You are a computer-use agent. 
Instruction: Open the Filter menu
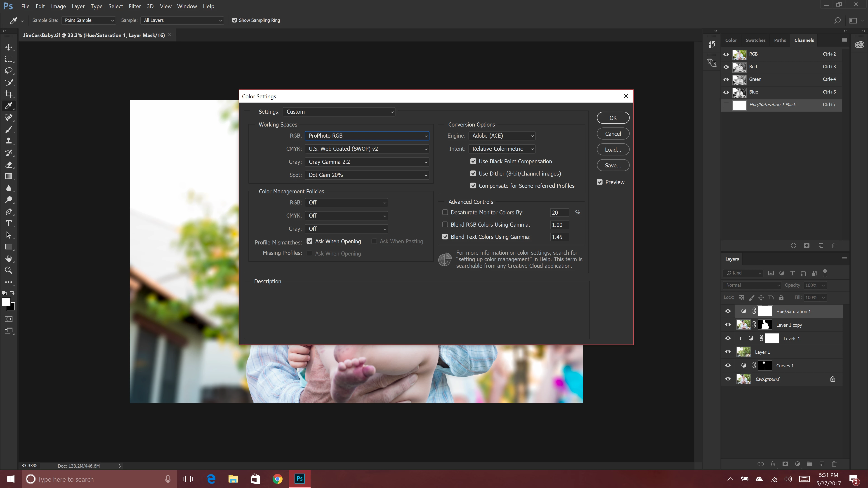point(135,6)
